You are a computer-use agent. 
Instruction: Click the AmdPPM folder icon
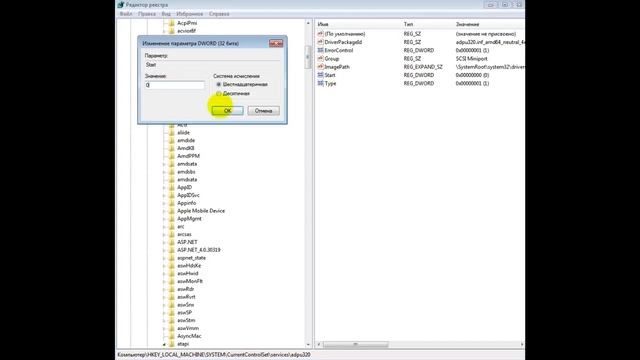172,156
